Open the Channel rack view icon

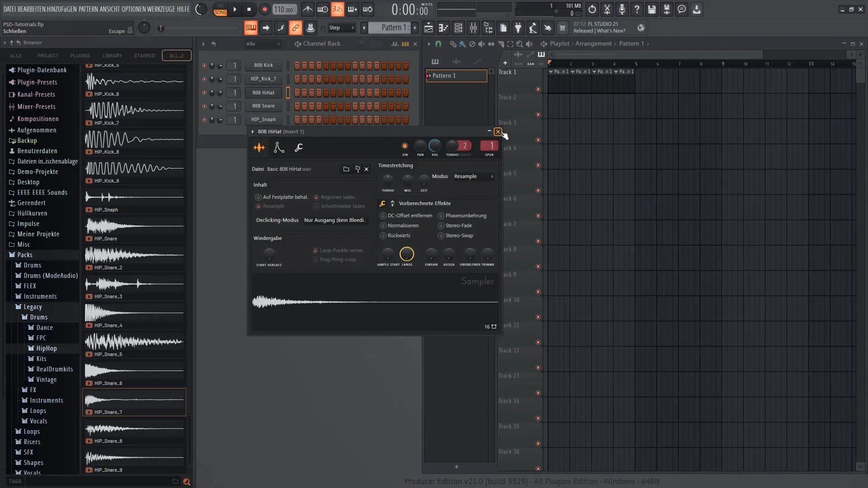[458, 28]
